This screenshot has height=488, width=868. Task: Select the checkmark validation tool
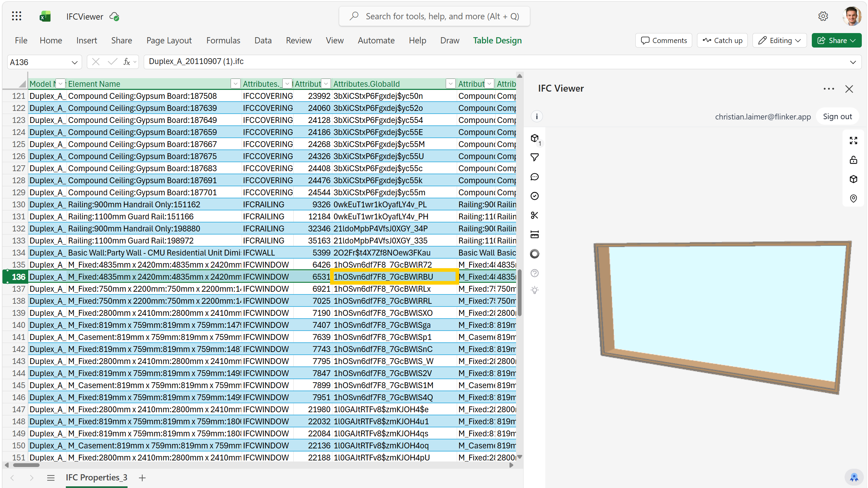tap(535, 196)
